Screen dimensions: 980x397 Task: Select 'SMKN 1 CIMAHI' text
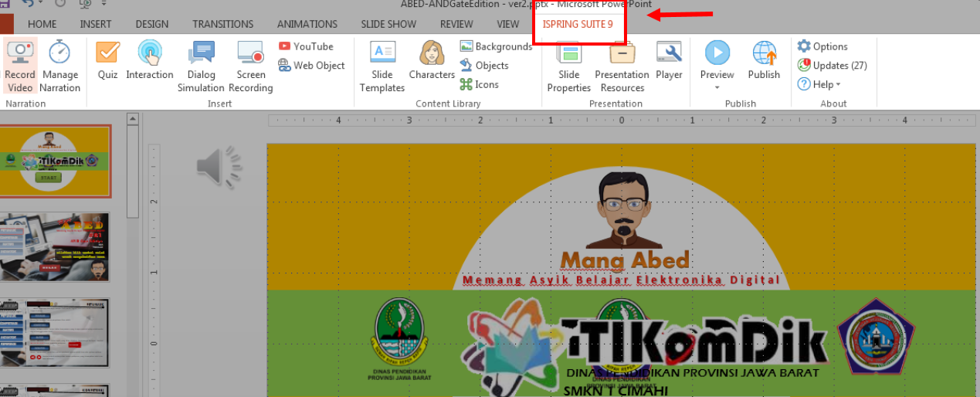coord(616,390)
